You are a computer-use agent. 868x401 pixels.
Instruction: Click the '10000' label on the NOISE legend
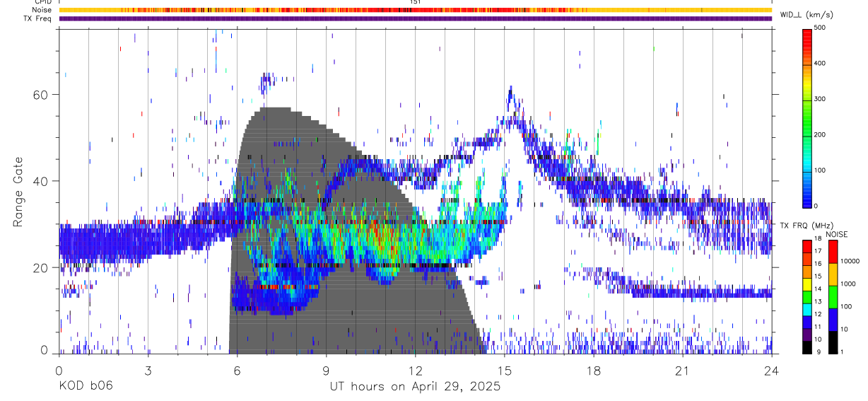pyautogui.click(x=851, y=261)
